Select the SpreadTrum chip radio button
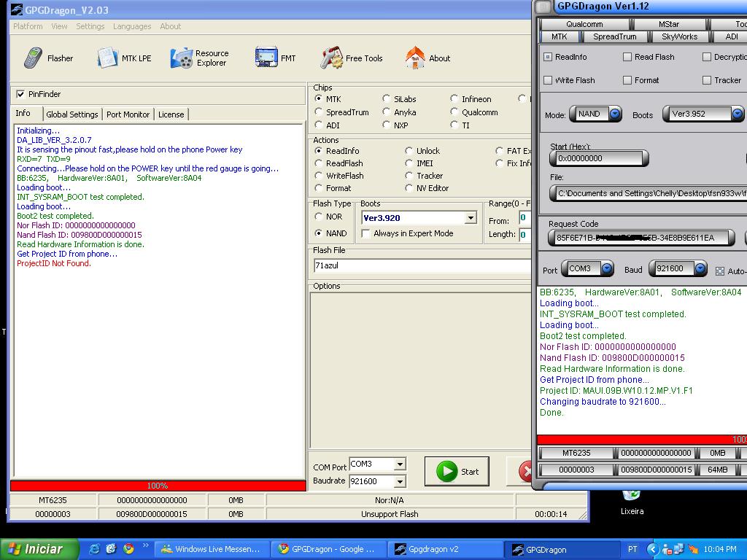The width and height of the screenshot is (747, 560). 319,112
